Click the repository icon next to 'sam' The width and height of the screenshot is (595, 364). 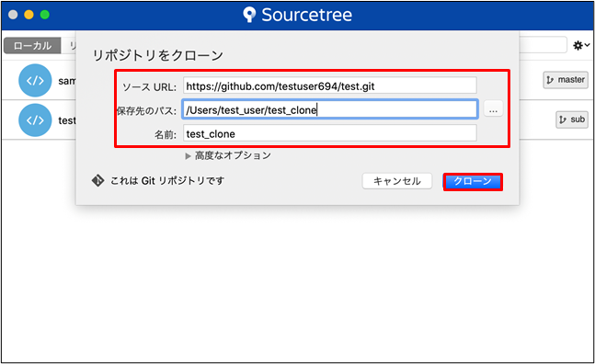coord(35,80)
